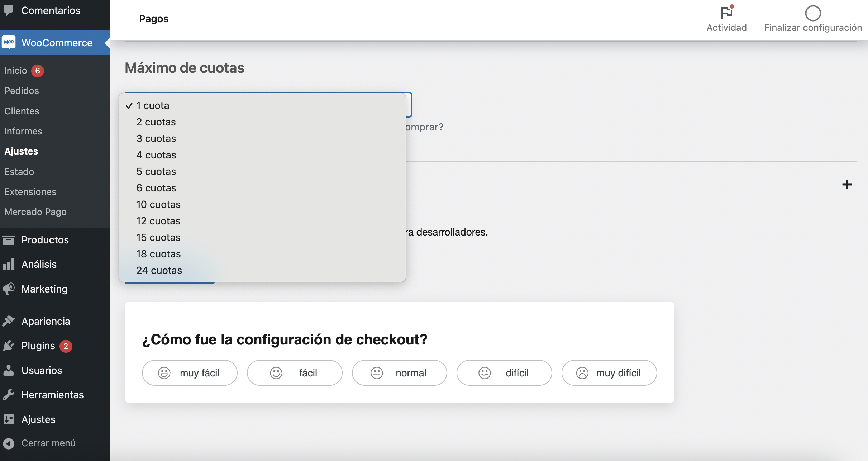The image size is (868, 461).
Task: Open Informes submenu item
Action: coord(23,131)
